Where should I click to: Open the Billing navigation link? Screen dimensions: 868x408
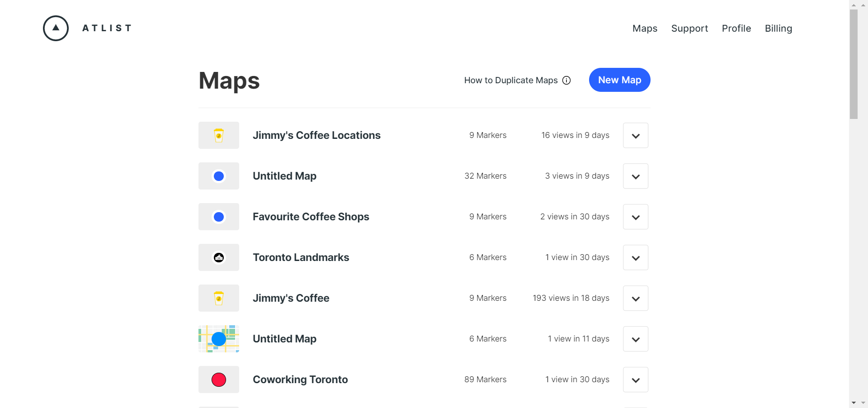pyautogui.click(x=778, y=28)
